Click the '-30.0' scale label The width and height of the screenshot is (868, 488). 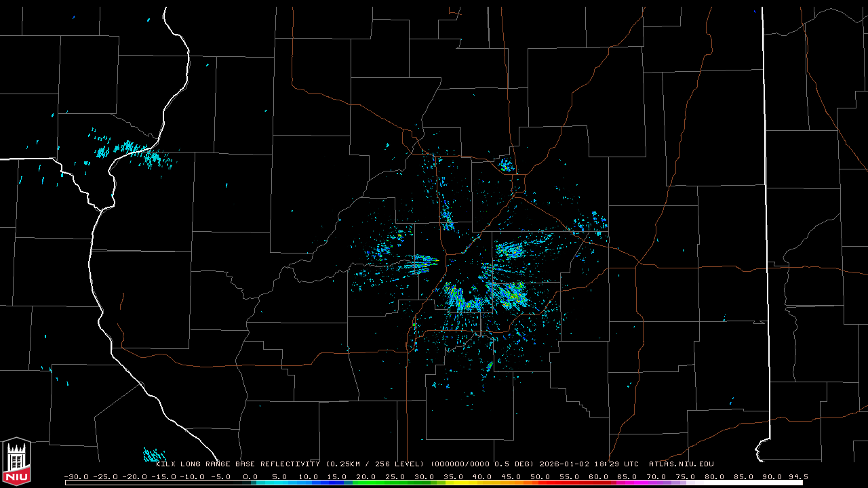point(76,477)
